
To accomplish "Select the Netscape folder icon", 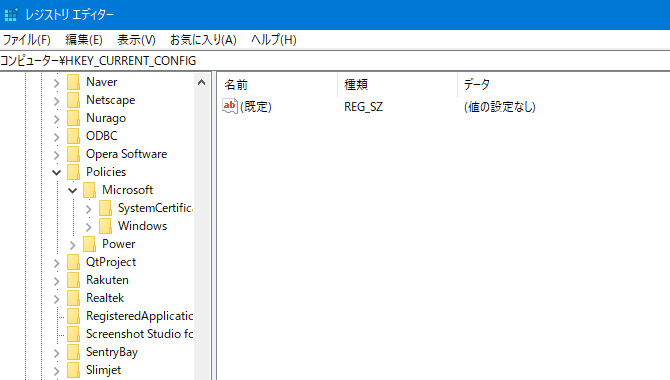I will [73, 100].
